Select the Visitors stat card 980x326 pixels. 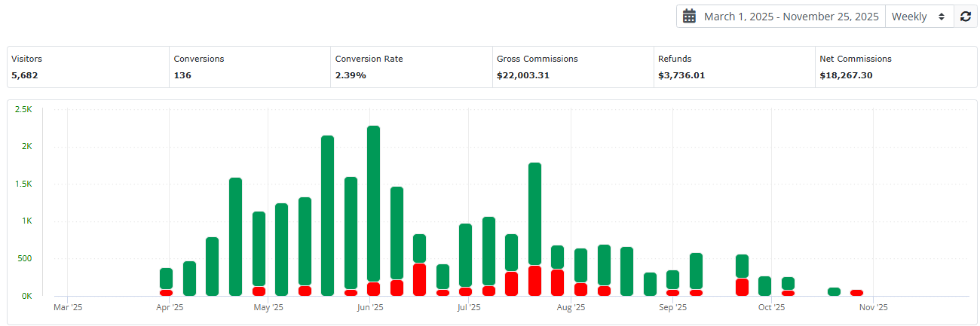(x=88, y=67)
